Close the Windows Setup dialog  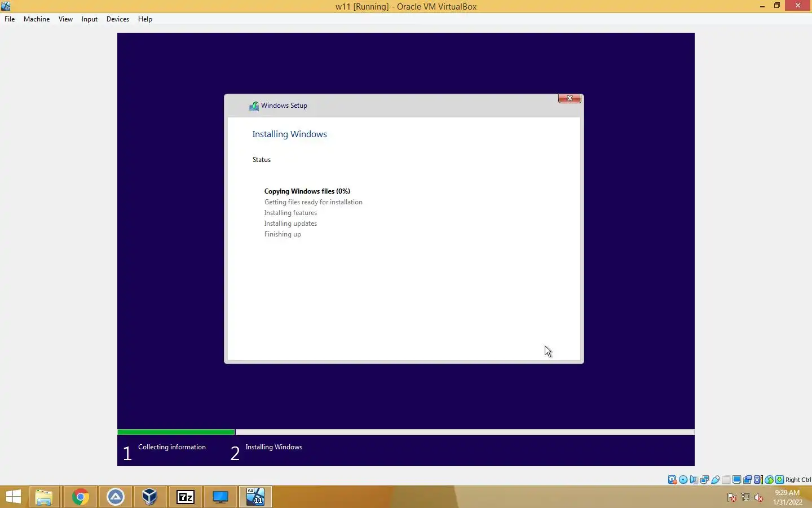pyautogui.click(x=570, y=98)
